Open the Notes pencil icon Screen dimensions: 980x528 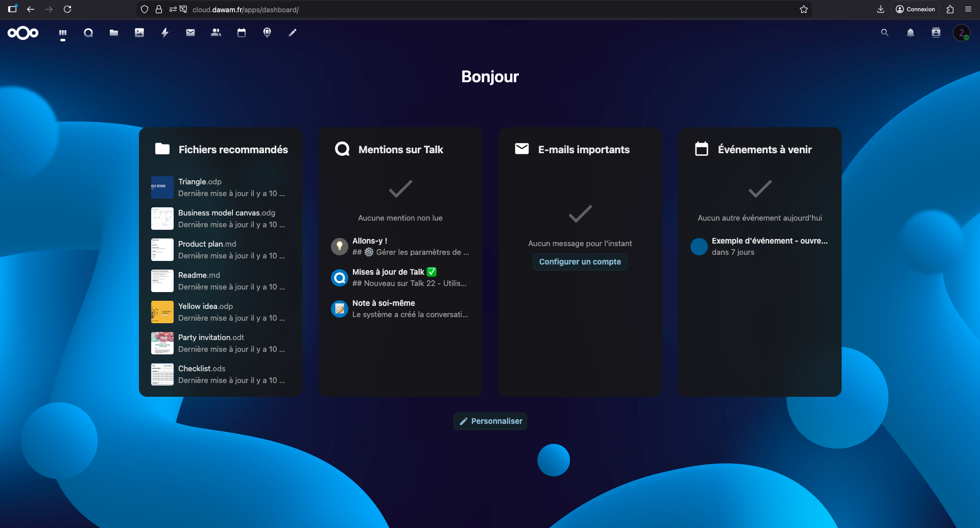[293, 33]
